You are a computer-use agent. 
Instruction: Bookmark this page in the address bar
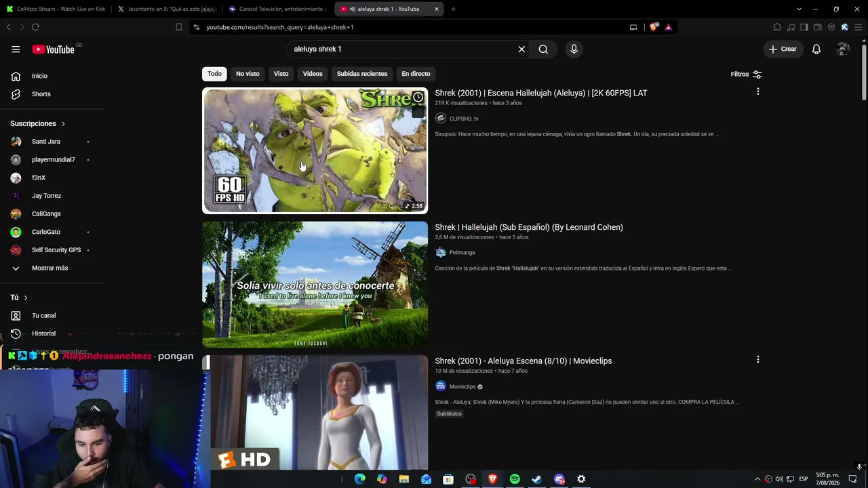[179, 27]
